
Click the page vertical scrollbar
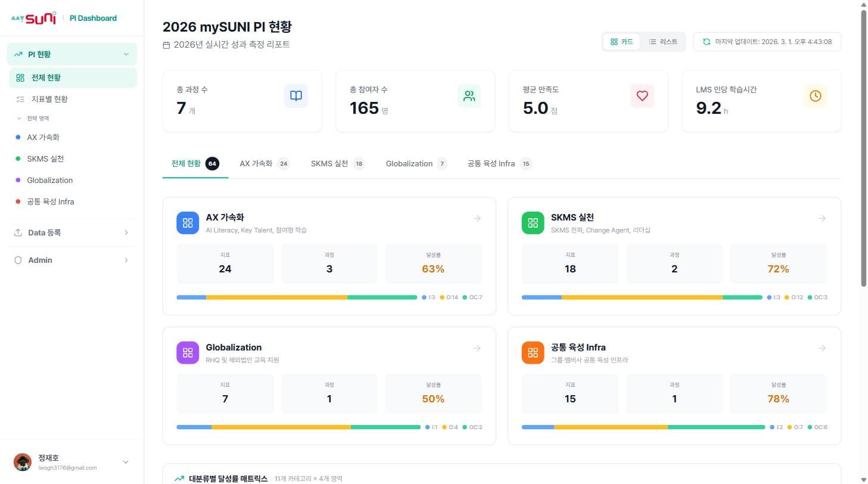[863, 148]
